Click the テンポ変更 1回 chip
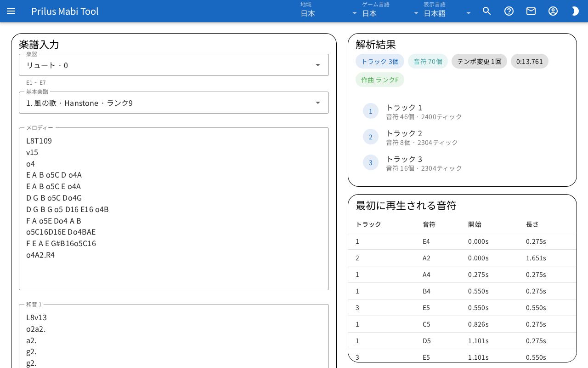 pos(479,61)
